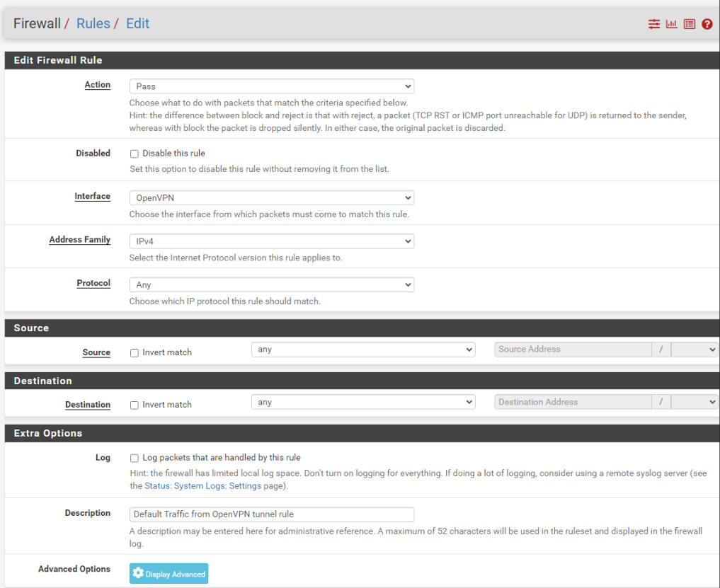Click the Destination Address input field
The image size is (720, 588).
click(573, 402)
